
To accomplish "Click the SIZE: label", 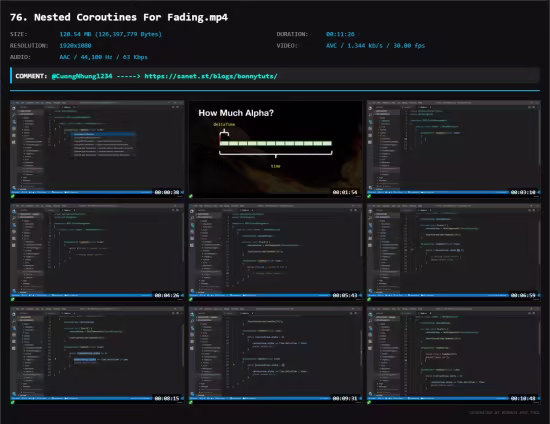I will pyautogui.click(x=19, y=34).
